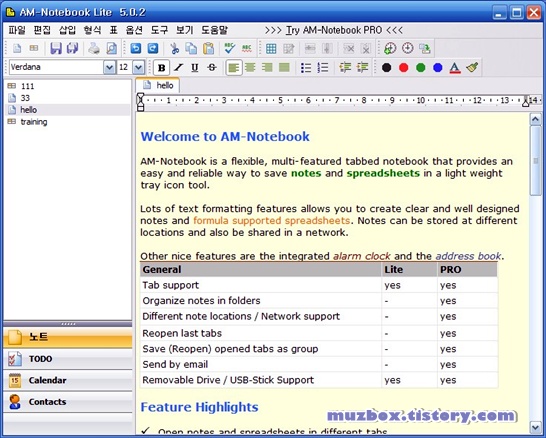The width and height of the screenshot is (546, 438).
Task: Paste from clipboard
Action: pyautogui.click(x=208, y=48)
